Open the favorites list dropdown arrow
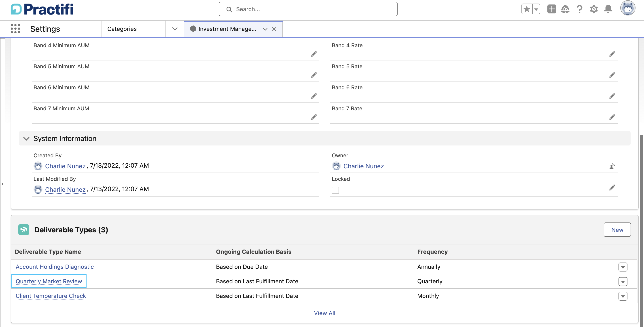This screenshot has height=327, width=644. click(536, 9)
